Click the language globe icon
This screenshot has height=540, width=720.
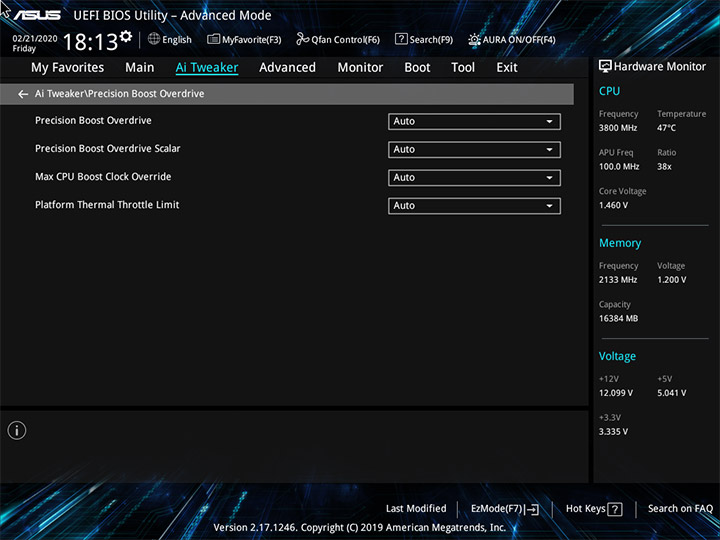[154, 39]
